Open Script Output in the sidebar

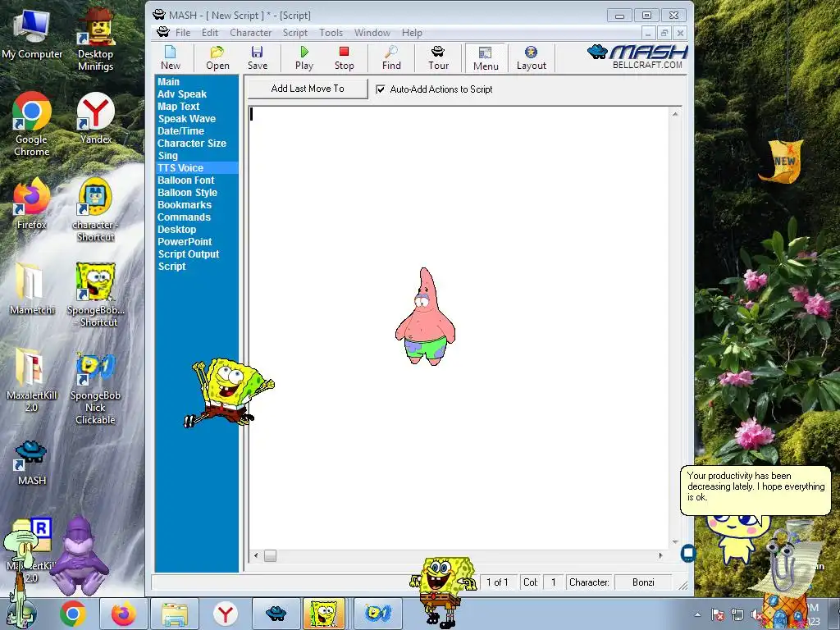(x=189, y=254)
